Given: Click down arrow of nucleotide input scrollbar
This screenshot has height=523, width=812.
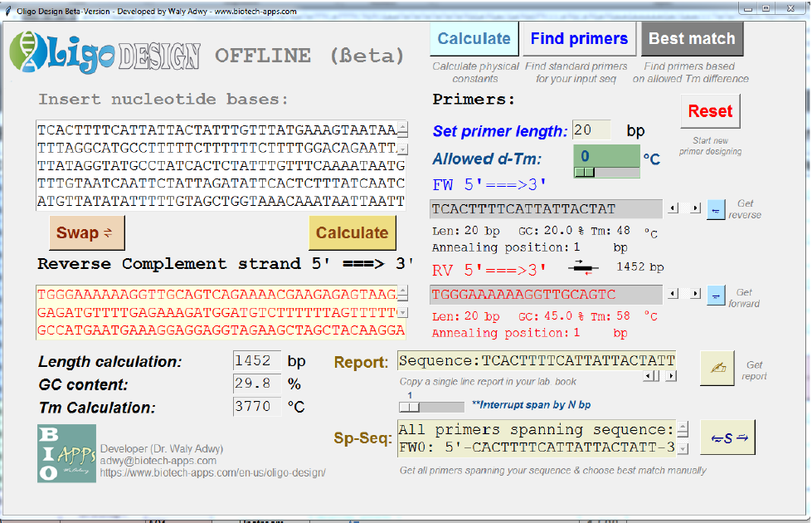Looking at the screenshot, I should 403,149.
